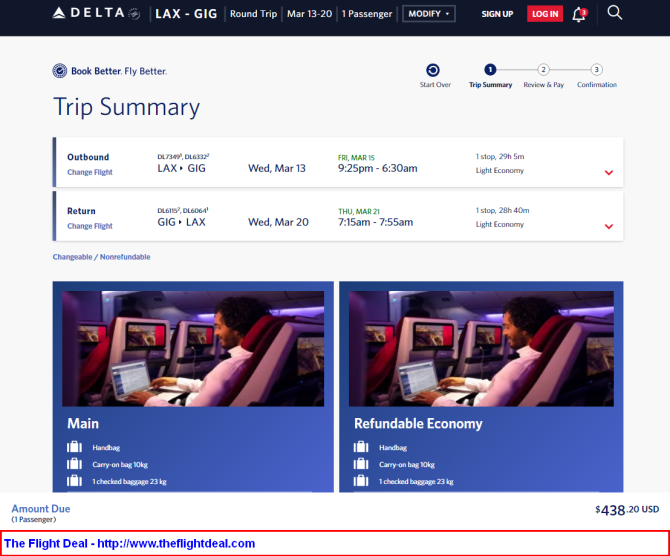Click FRI, MAR 15 arrival label
The height and width of the screenshot is (556, 670).
[356, 158]
